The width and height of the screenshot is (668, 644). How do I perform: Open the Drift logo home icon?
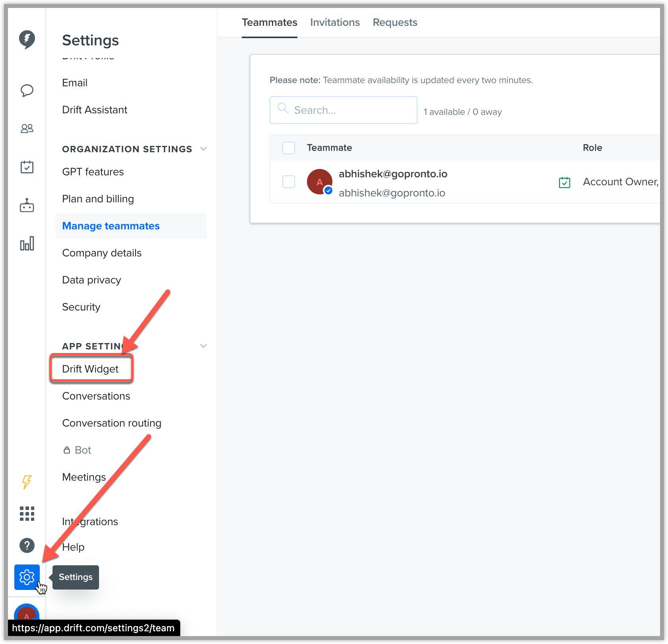coord(27,39)
